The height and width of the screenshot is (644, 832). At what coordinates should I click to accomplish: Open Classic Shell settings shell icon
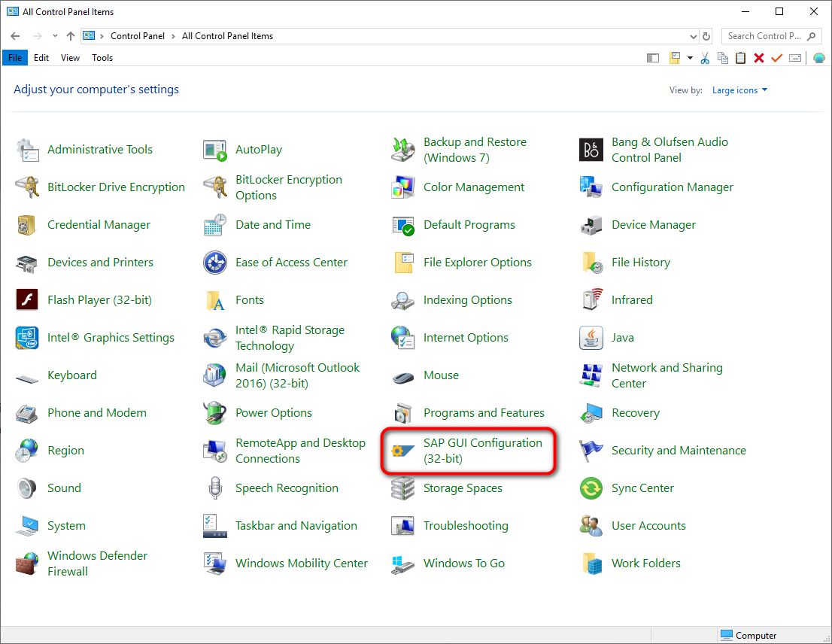pyautogui.click(x=818, y=58)
